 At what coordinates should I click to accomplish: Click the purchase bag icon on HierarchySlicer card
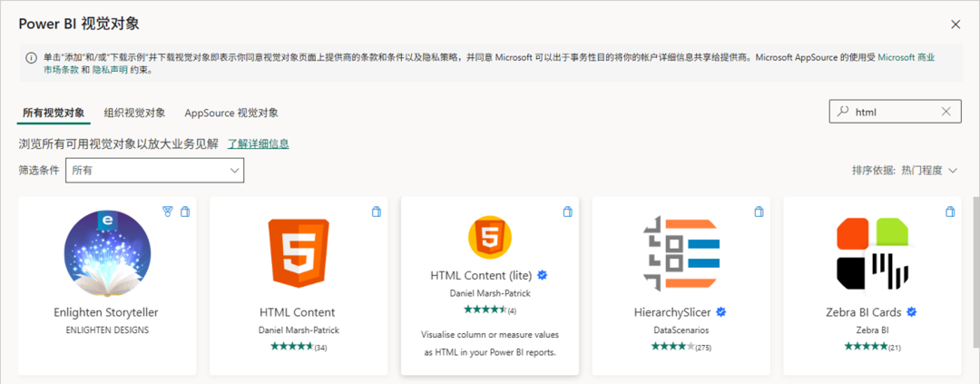coord(758,212)
